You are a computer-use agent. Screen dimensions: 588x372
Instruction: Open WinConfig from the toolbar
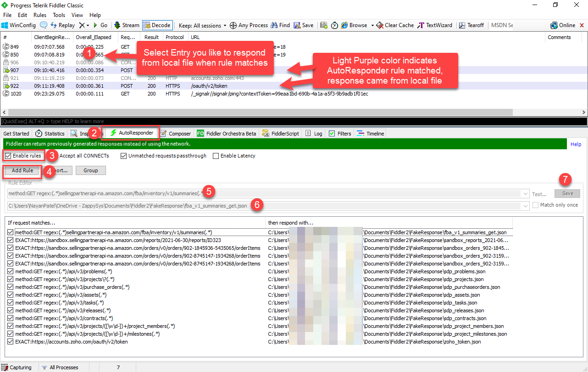pos(18,25)
